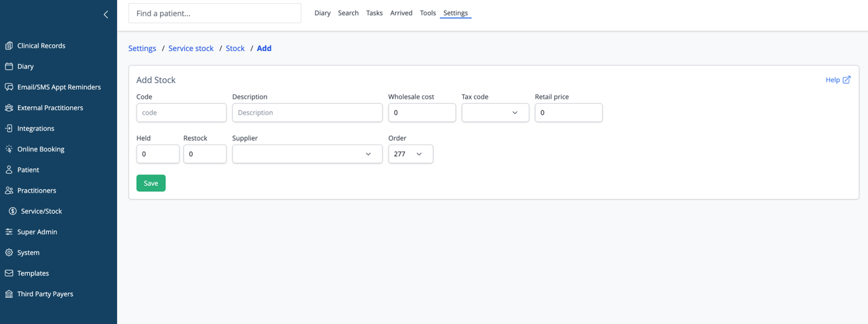This screenshot has height=324, width=868.
Task: Open the Third Party Payers bank icon
Action: [9, 294]
